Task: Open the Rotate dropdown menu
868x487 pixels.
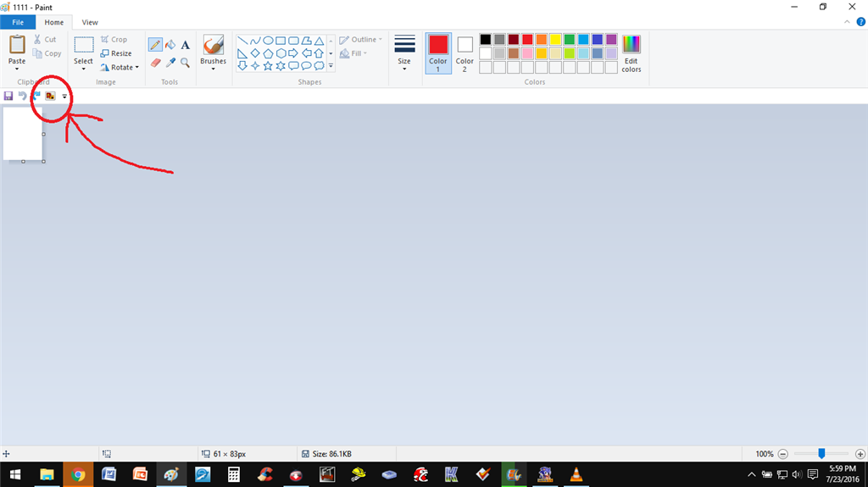Action: [120, 68]
